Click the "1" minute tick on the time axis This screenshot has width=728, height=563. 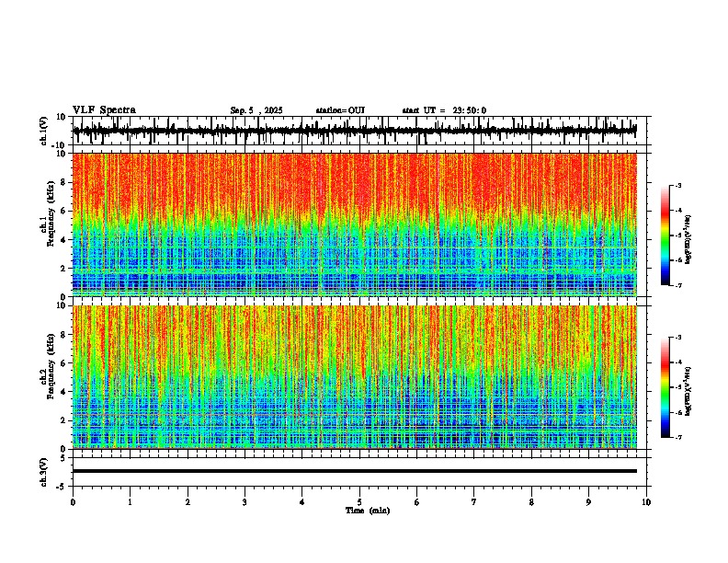pyautogui.click(x=130, y=502)
